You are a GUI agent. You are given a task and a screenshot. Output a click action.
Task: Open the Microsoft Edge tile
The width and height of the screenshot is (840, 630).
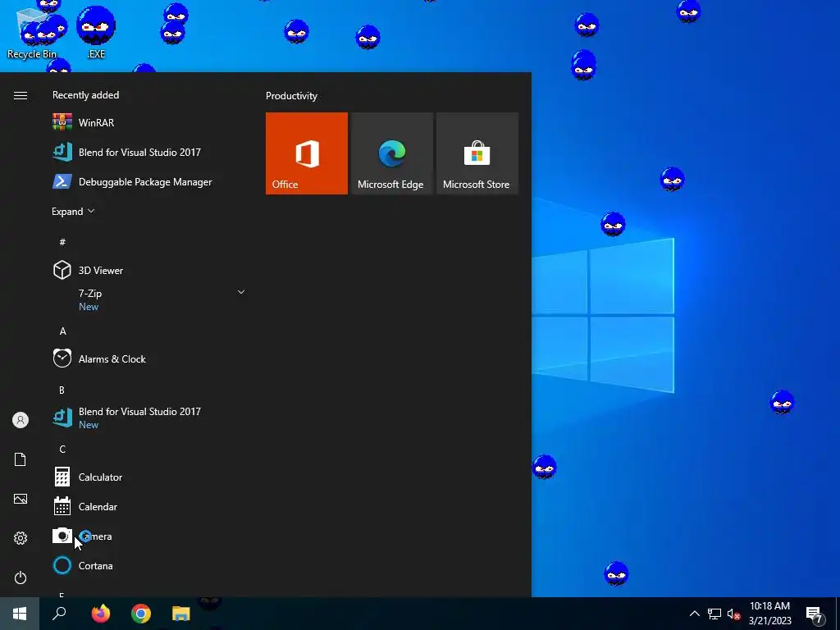pos(391,153)
